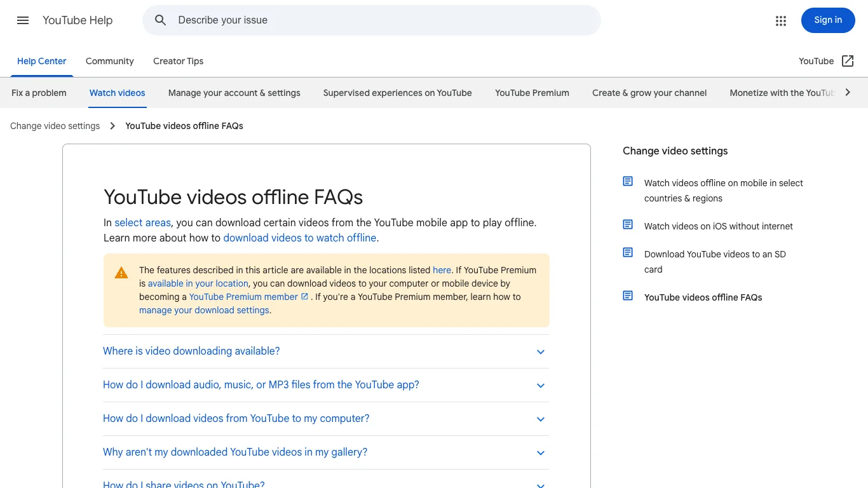
Task: Select the Watch videos topic
Action: tap(118, 93)
